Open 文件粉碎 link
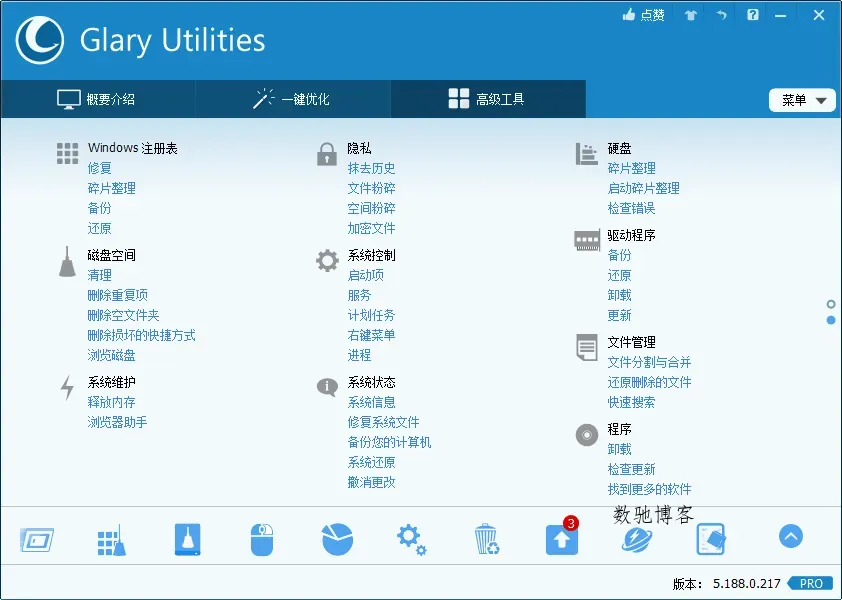This screenshot has width=842, height=600. [x=371, y=189]
